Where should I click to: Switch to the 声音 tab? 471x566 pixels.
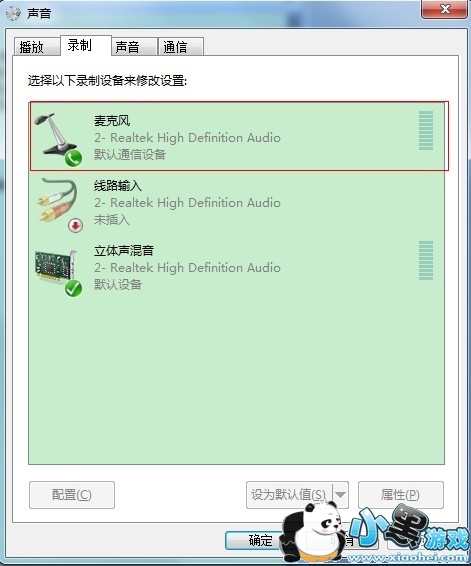tap(134, 47)
